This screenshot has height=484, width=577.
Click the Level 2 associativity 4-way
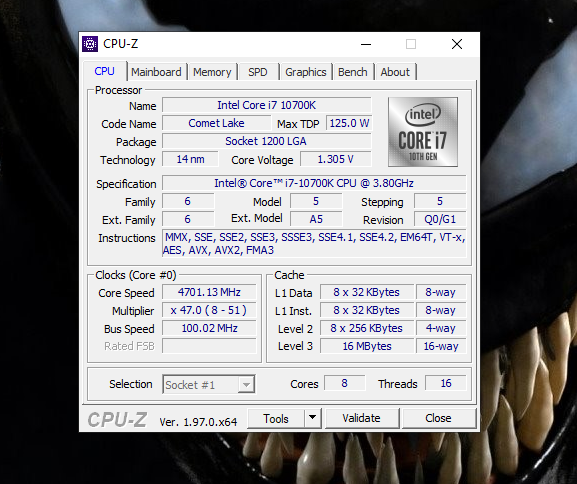pos(441,328)
